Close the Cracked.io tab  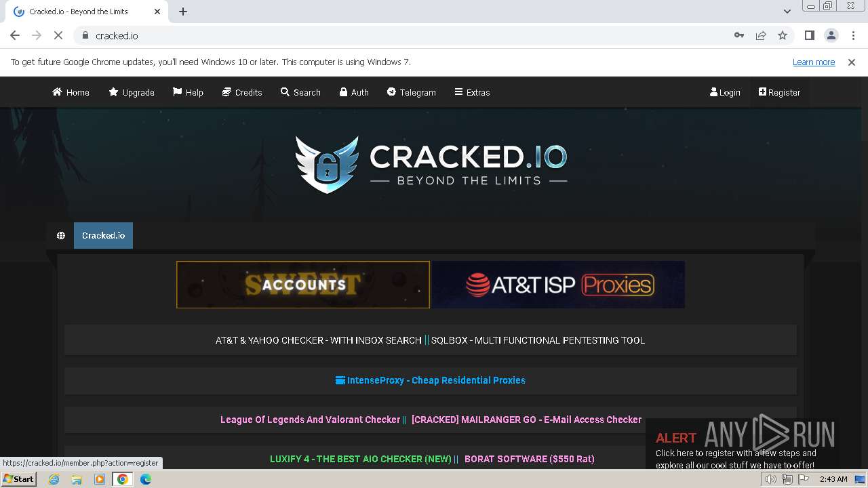(x=157, y=12)
